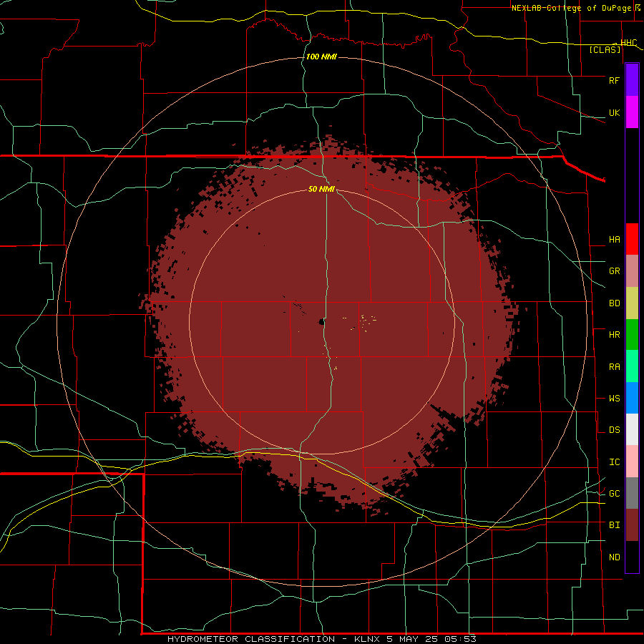Click the 5 MAY 25 date text
The width and height of the screenshot is (644, 644).
(x=412, y=639)
